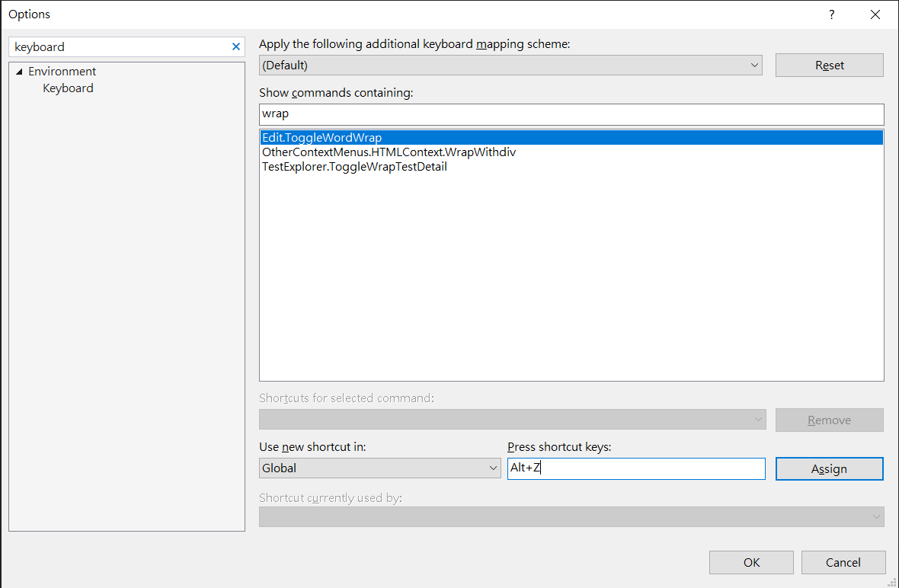Click the 'Show commands containing' text field
The image size is (899, 588).
click(x=571, y=114)
